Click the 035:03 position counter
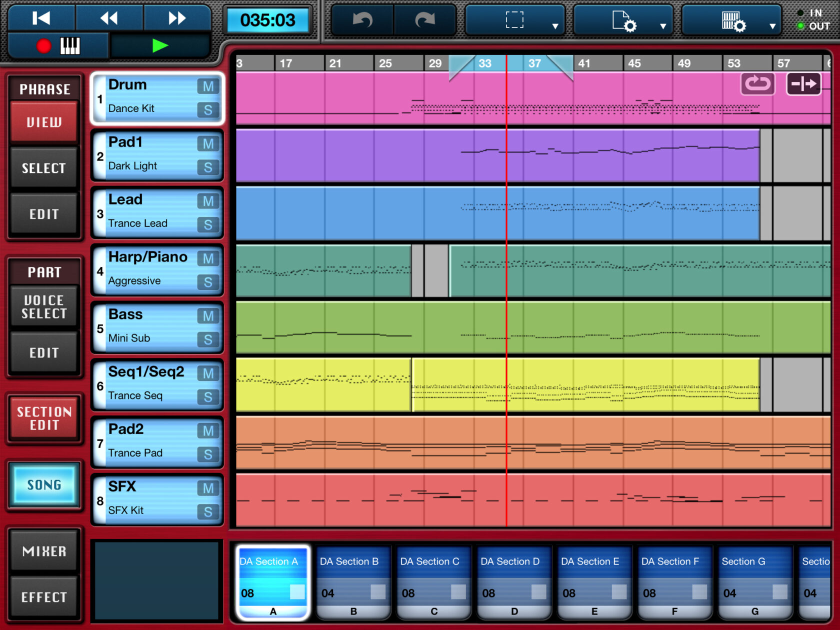 [x=268, y=20]
